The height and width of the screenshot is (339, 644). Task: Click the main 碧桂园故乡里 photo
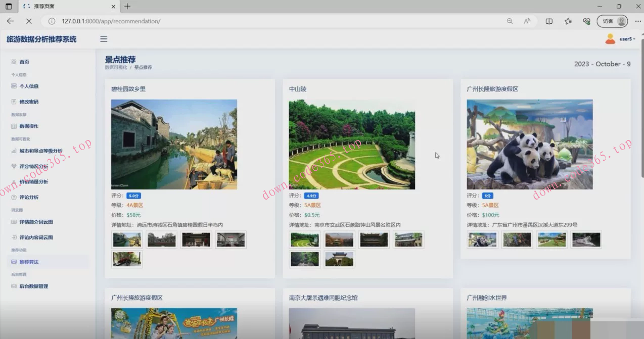[x=174, y=144]
